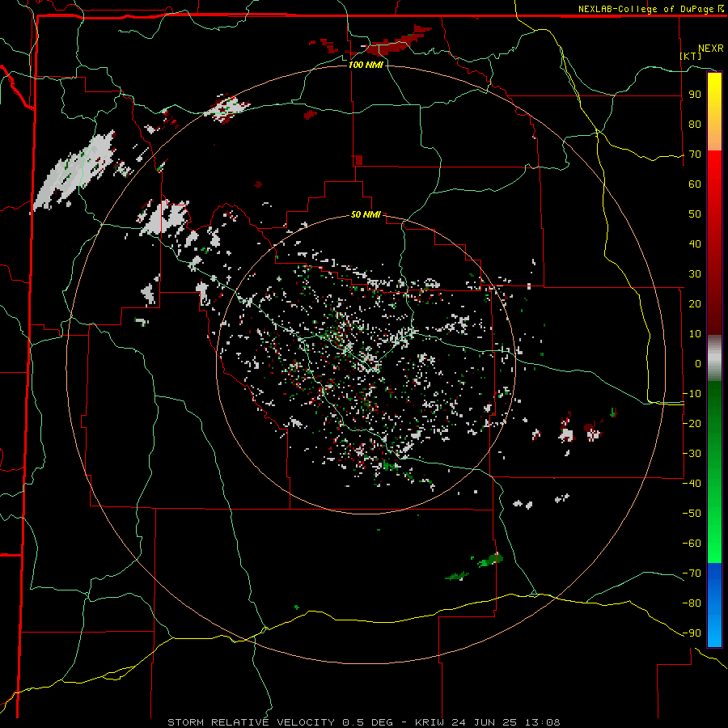Select the 0 kt legend value
The image size is (728, 728).
[x=698, y=364]
